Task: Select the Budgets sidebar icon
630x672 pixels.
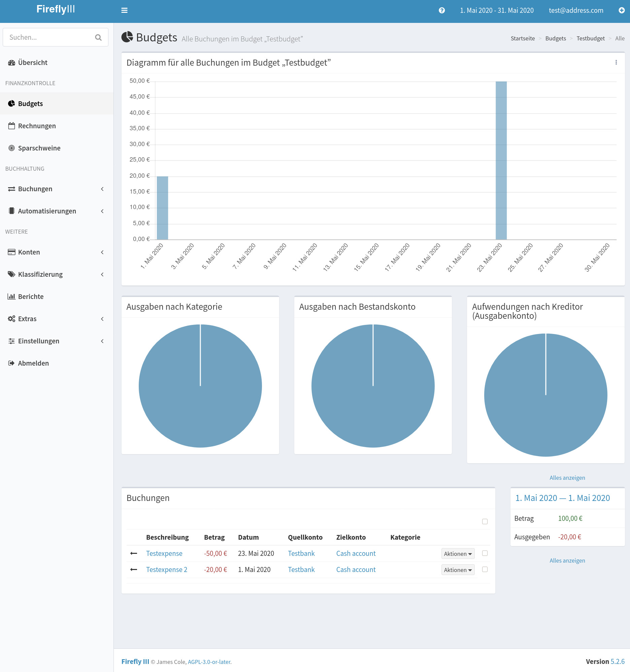Action: (11, 103)
